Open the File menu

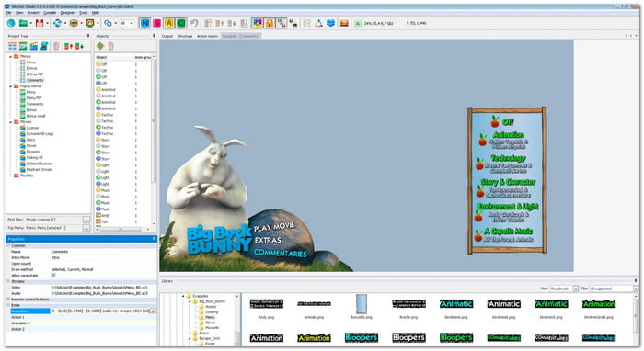click(8, 13)
